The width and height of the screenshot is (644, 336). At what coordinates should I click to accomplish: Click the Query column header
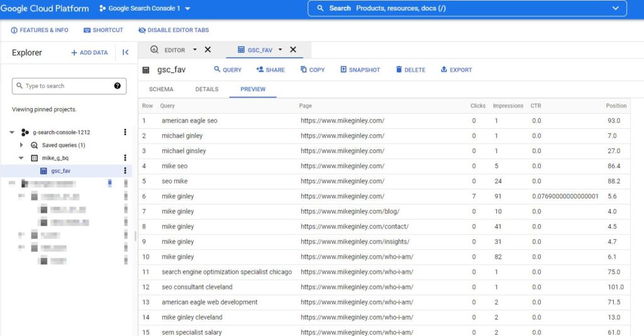tap(167, 106)
